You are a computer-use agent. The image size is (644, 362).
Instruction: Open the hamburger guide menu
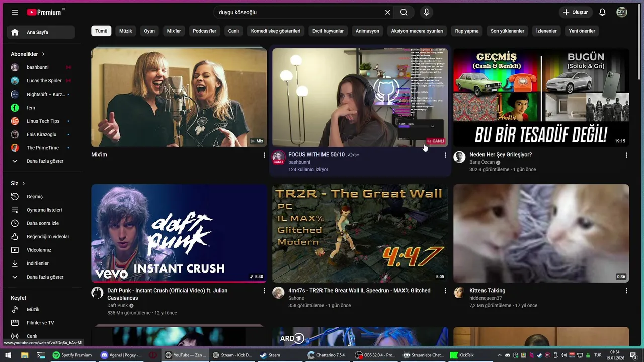pos(15,12)
